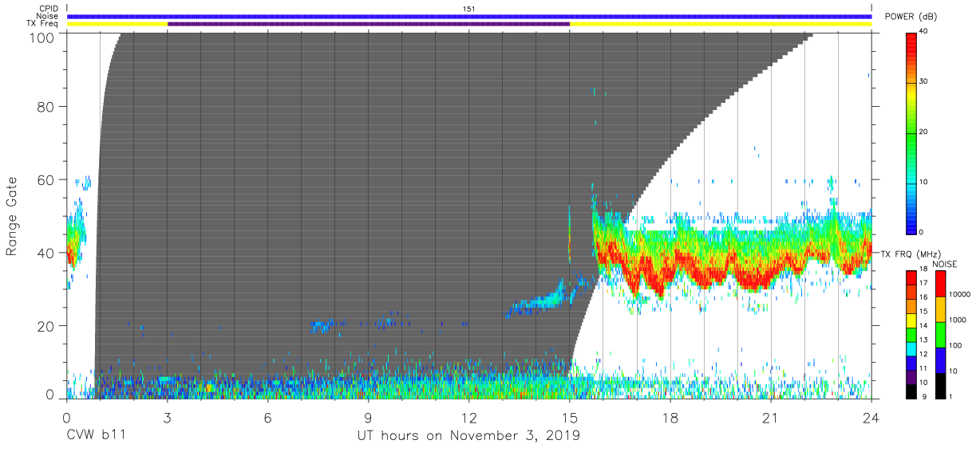Click the '20' label on POWER colorbar

pyautogui.click(x=924, y=132)
